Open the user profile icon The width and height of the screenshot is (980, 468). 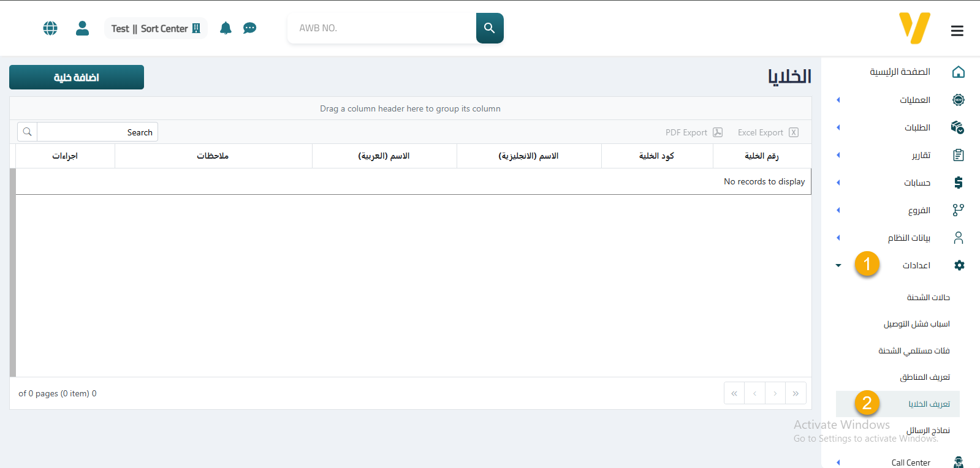82,28
